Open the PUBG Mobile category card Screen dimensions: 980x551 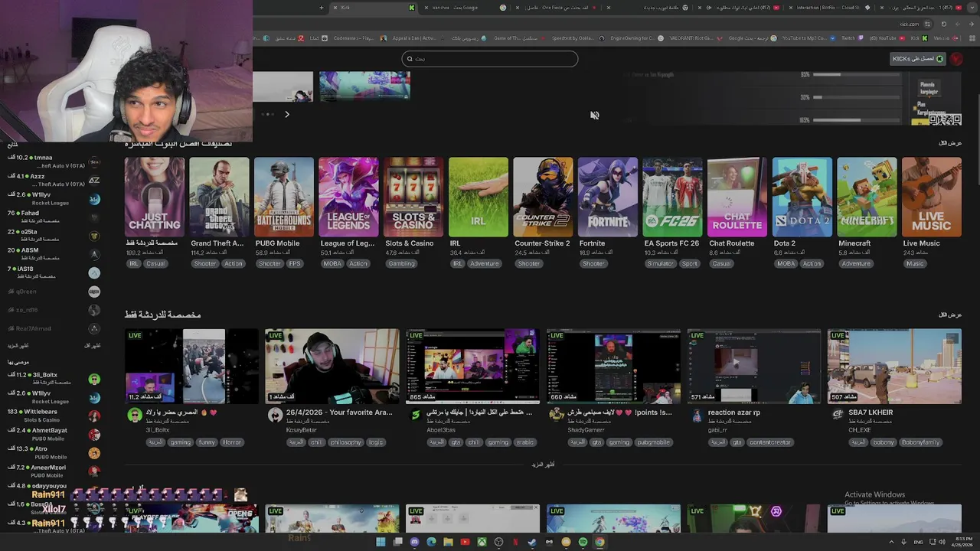pos(284,197)
